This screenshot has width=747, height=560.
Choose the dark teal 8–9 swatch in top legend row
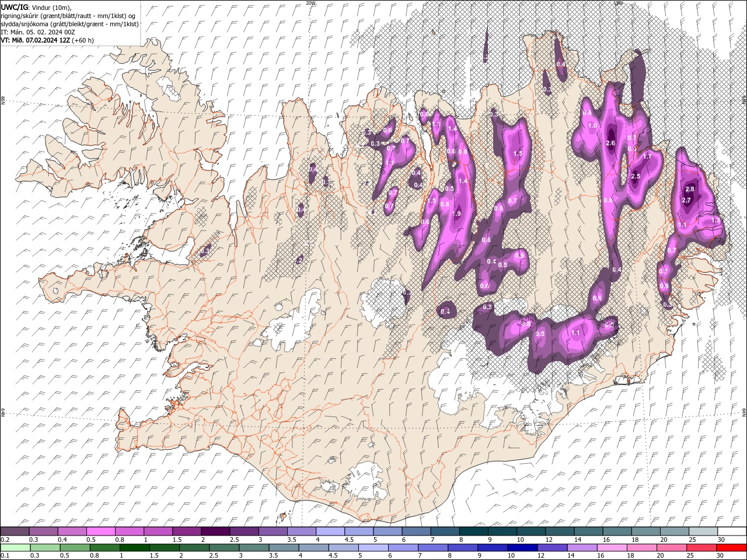pos(475,531)
